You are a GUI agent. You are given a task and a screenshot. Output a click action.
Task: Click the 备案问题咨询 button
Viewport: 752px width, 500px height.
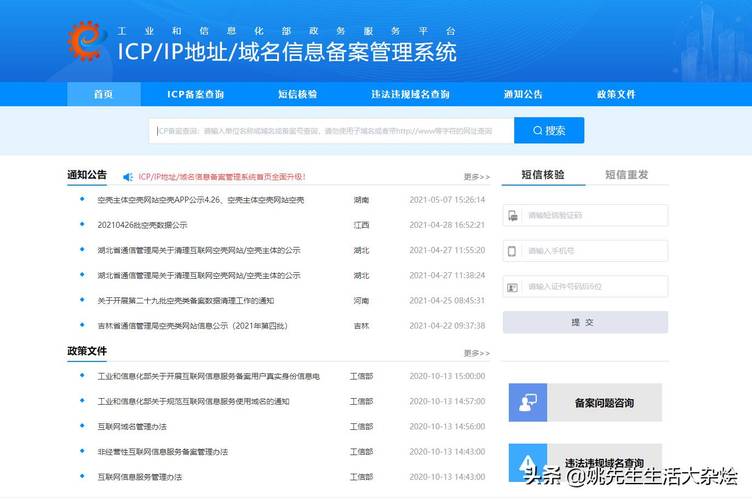point(585,403)
